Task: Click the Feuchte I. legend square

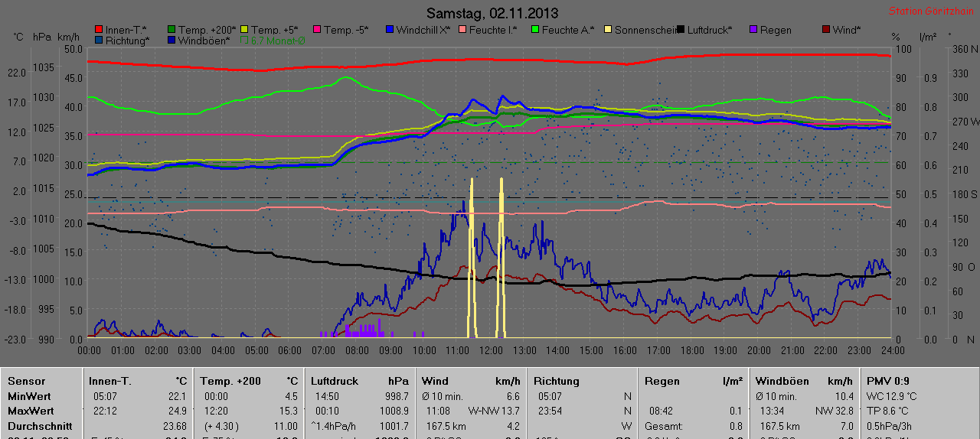Action: click(x=462, y=30)
